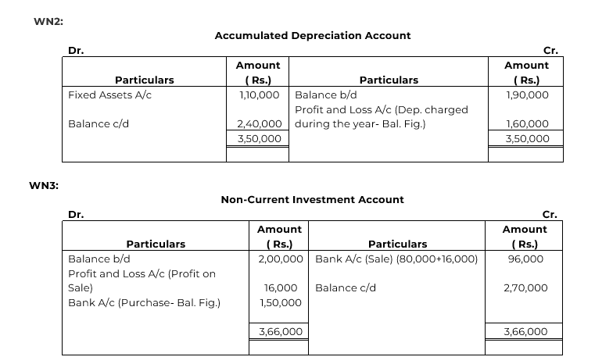Click the 1,50,000 purchase amount
The image size is (595, 364).
[281, 302]
